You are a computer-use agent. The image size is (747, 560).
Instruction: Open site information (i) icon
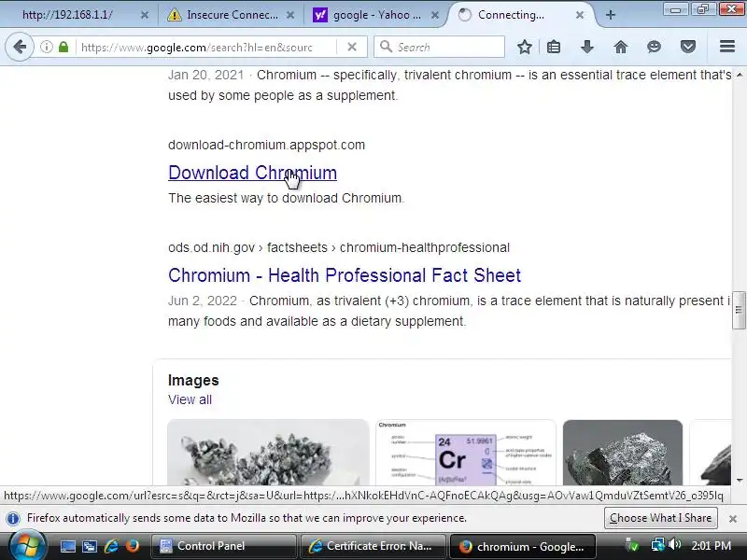click(46, 47)
